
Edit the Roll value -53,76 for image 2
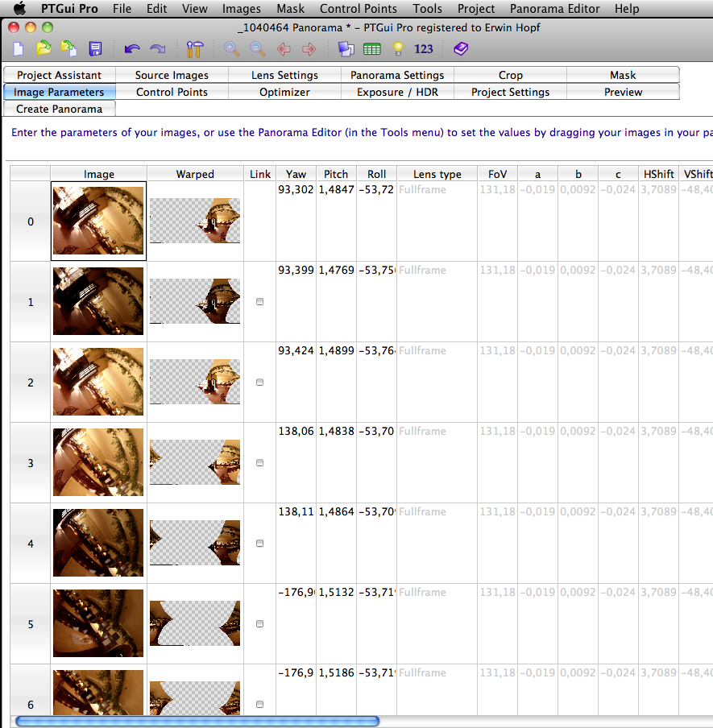pos(377,350)
